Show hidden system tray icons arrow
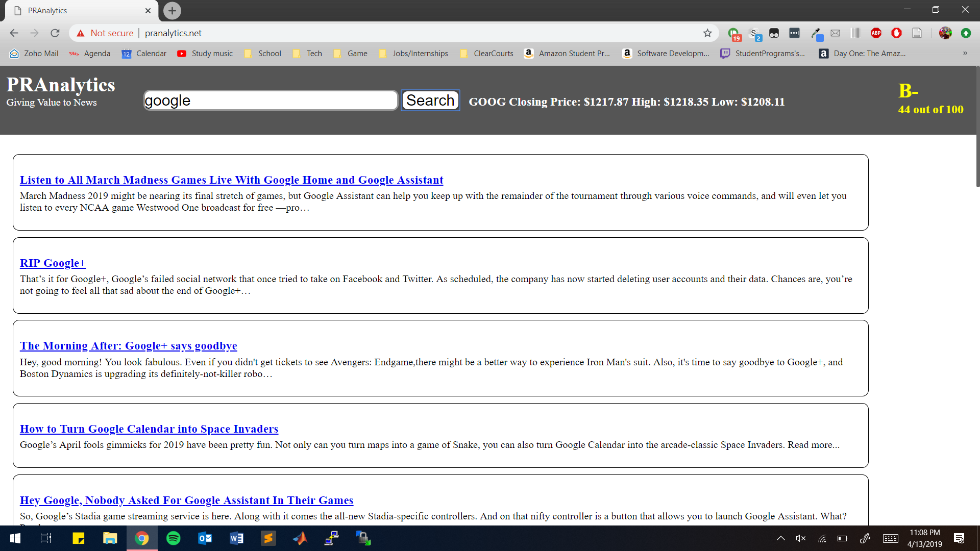 coord(780,538)
